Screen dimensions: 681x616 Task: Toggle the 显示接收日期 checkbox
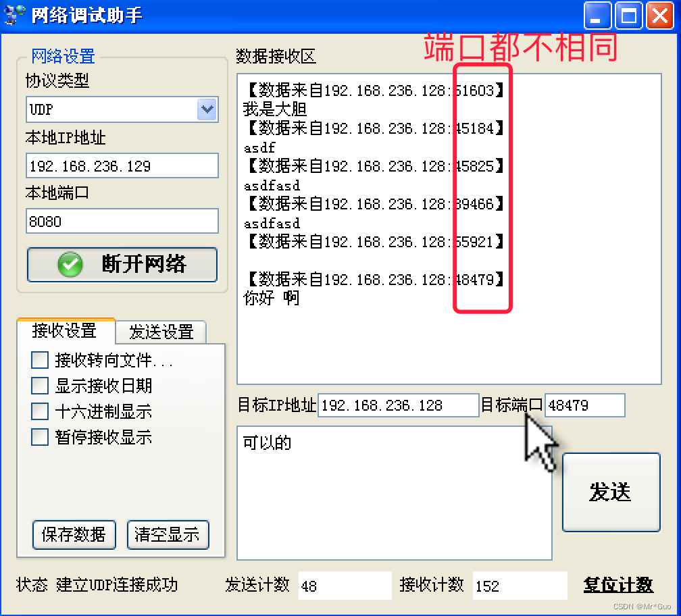coord(39,386)
